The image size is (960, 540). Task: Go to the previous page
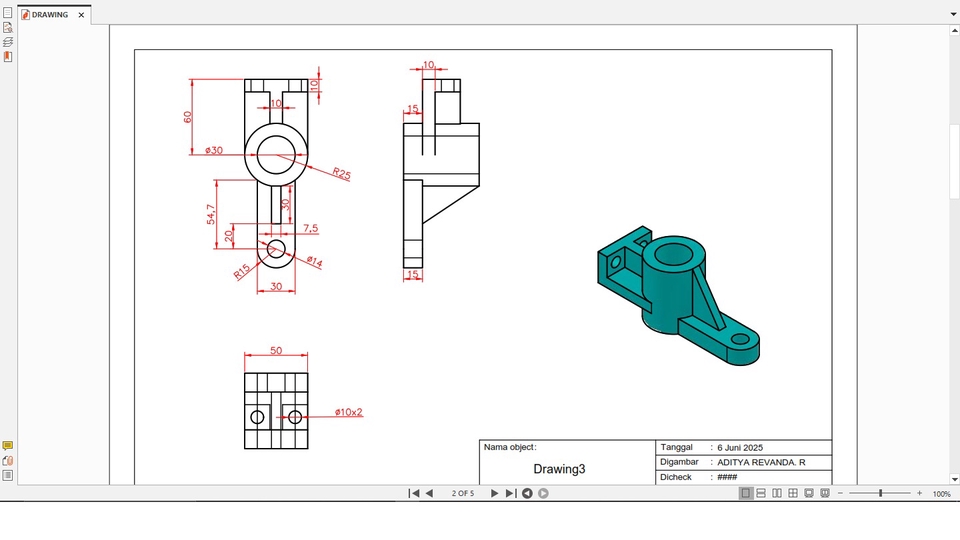[x=430, y=493]
